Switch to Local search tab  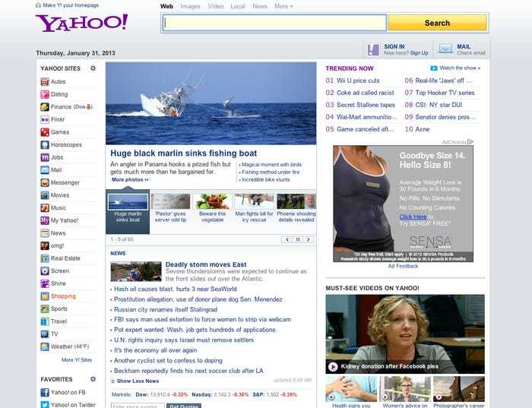pos(238,6)
